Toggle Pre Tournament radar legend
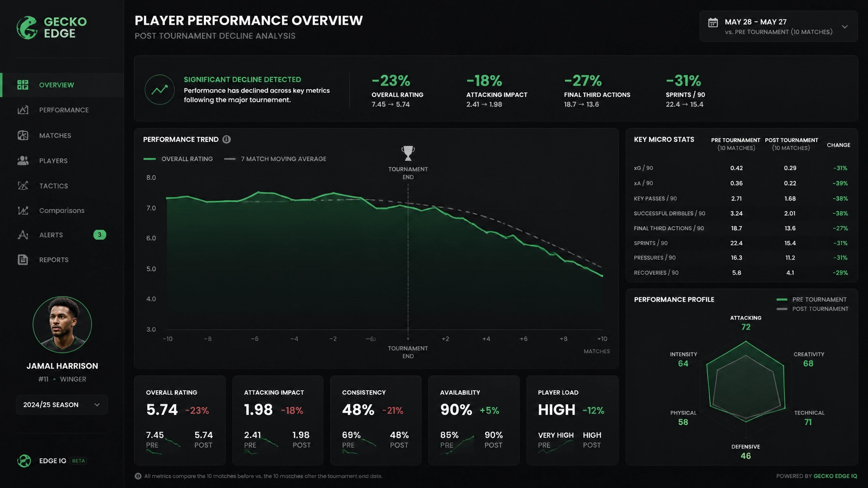The width and height of the screenshot is (868, 488). coord(812,300)
